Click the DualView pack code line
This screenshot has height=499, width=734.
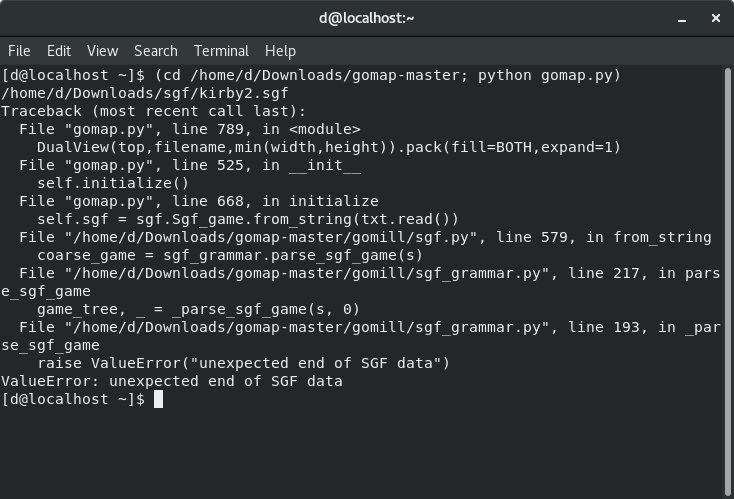[x=329, y=147]
